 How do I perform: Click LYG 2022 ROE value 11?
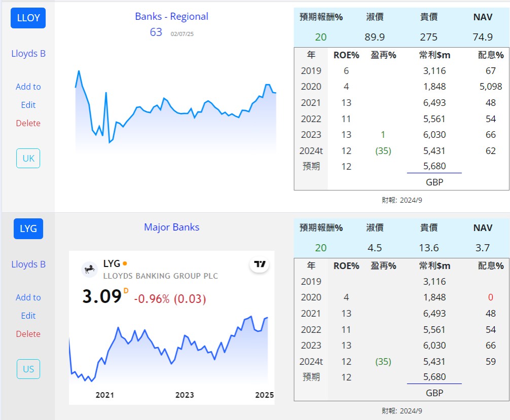tap(346, 330)
